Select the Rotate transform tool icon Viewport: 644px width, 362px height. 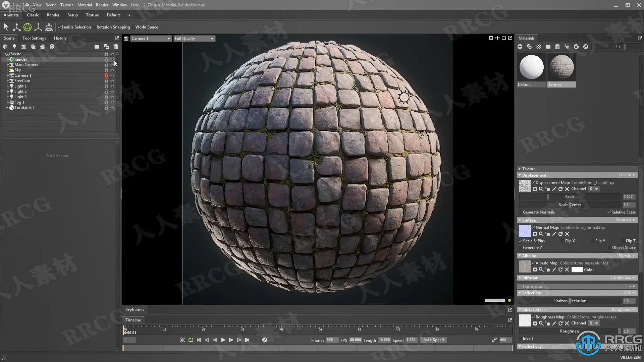28,27
